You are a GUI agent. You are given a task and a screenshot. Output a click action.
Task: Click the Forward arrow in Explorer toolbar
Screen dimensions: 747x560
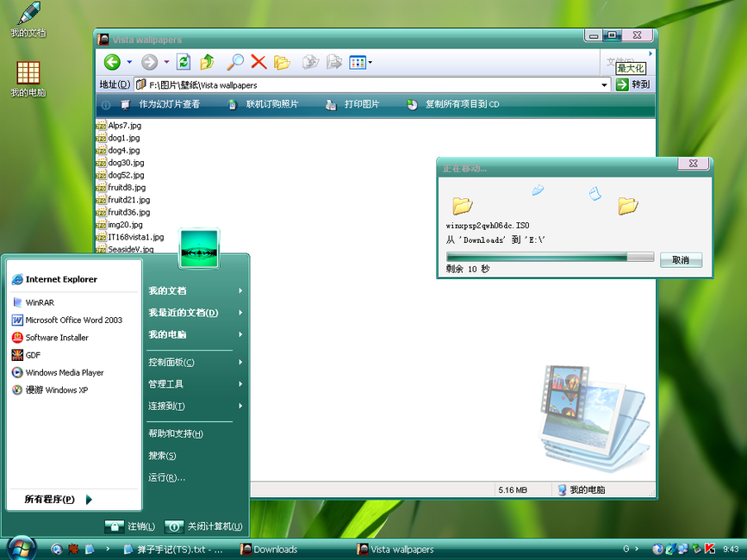150,62
